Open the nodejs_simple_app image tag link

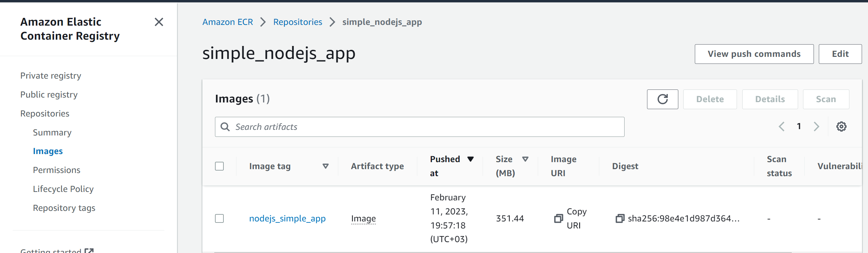pyautogui.click(x=287, y=219)
